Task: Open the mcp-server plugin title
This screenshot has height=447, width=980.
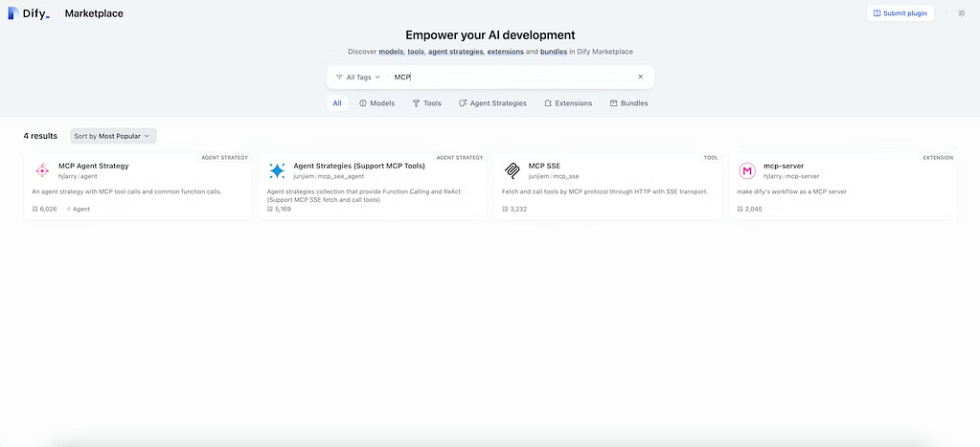Action: [x=784, y=166]
